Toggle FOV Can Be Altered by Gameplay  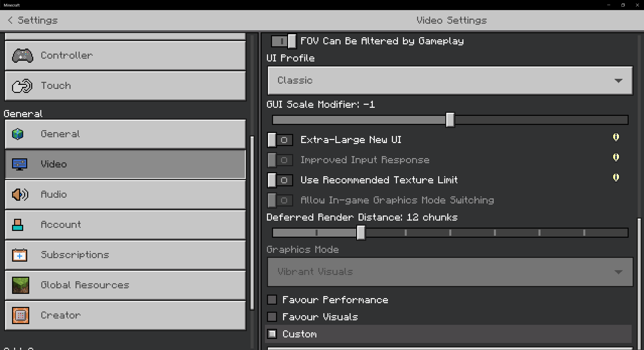click(x=284, y=41)
